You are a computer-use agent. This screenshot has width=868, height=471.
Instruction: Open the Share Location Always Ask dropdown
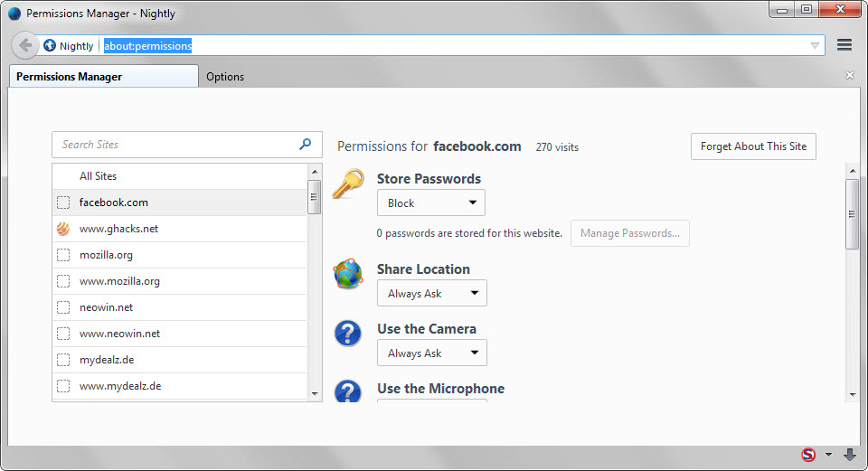432,293
